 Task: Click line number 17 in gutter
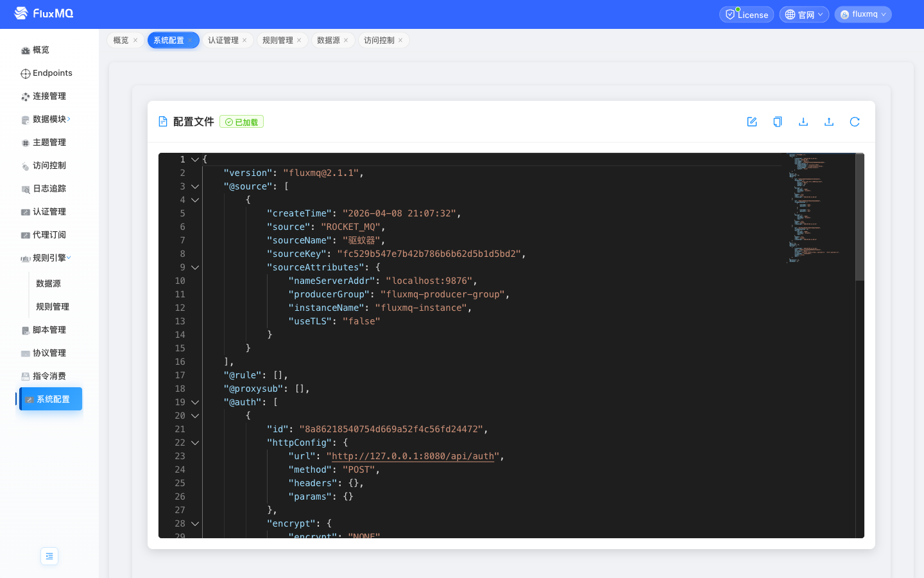[180, 375]
